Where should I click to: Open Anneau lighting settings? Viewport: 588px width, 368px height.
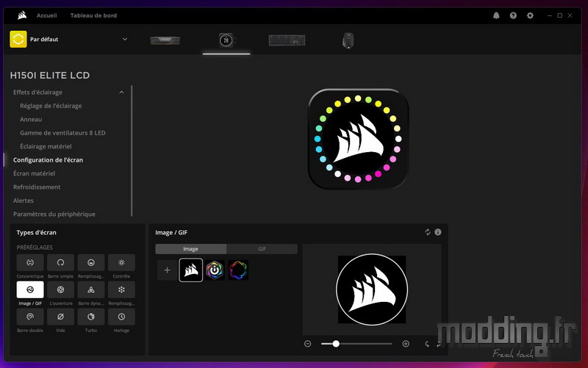tap(31, 119)
